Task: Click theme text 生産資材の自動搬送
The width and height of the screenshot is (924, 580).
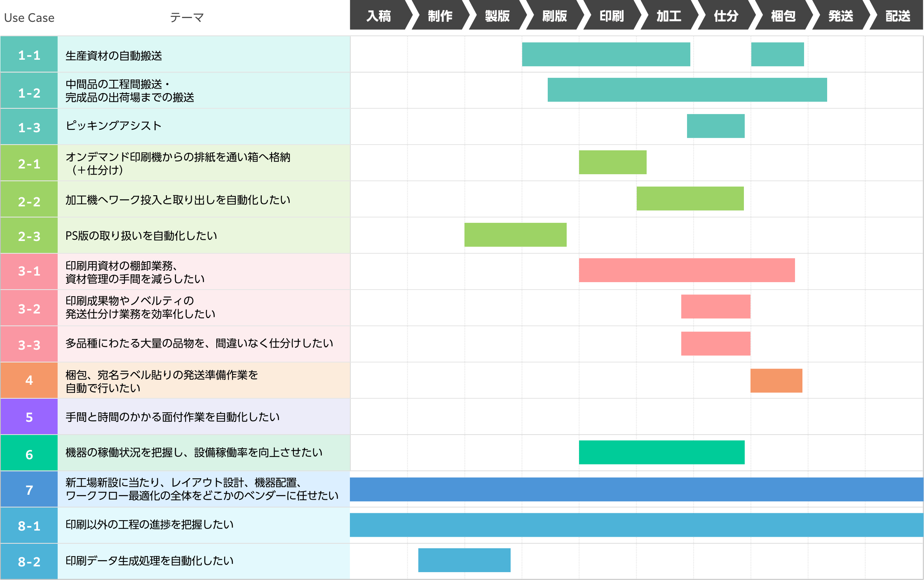Action: click(114, 56)
